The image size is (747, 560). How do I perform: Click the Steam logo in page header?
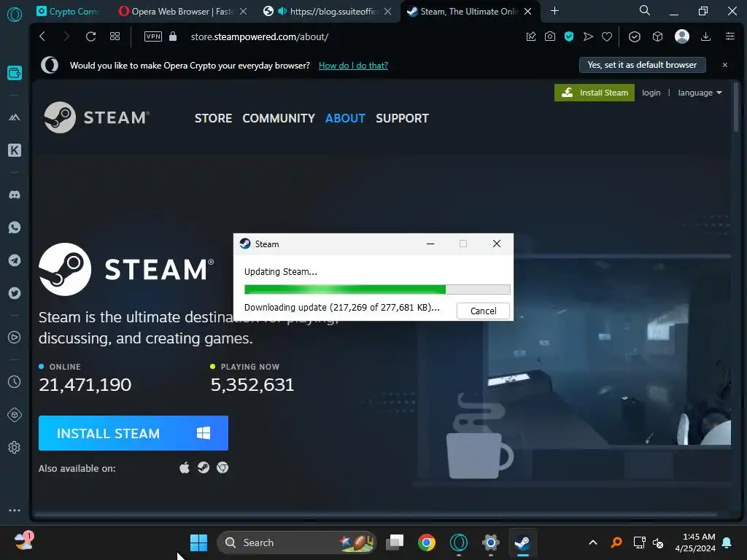click(x=97, y=117)
